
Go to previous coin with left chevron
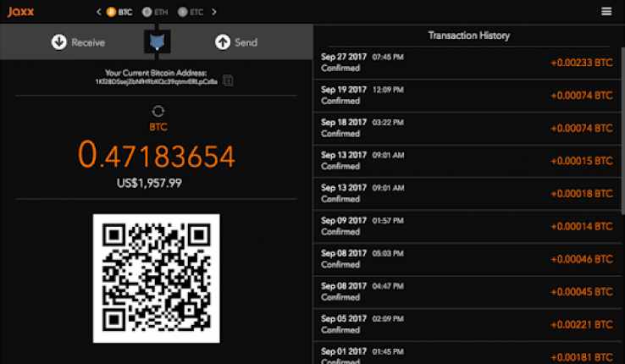(99, 12)
